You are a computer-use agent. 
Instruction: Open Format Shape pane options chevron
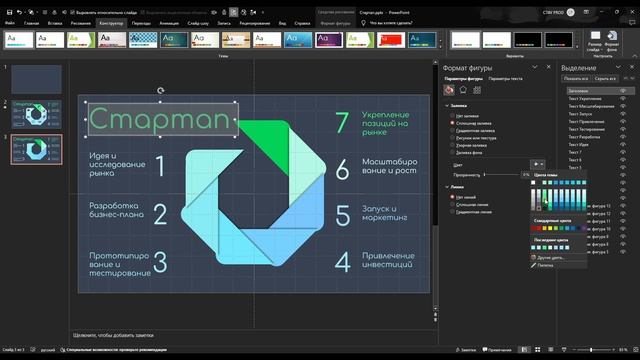pyautogui.click(x=535, y=67)
